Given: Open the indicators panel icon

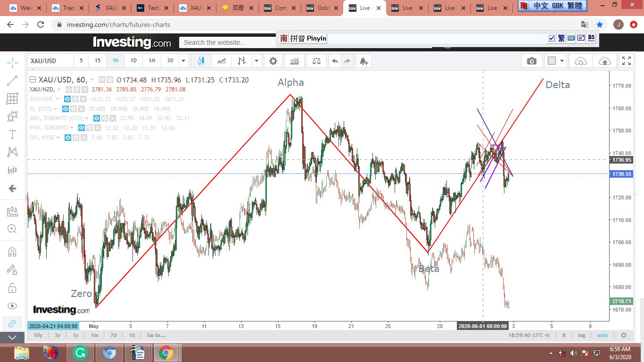Looking at the screenshot, I should tap(294, 61).
